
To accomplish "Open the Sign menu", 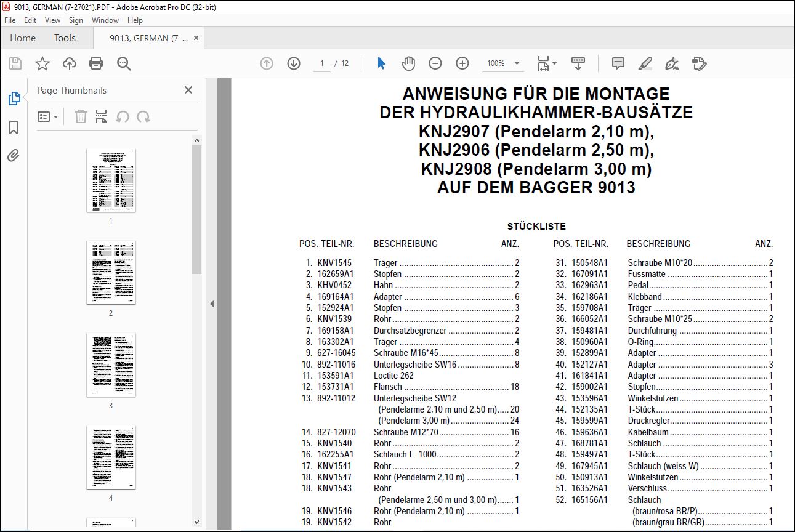I will [76, 20].
